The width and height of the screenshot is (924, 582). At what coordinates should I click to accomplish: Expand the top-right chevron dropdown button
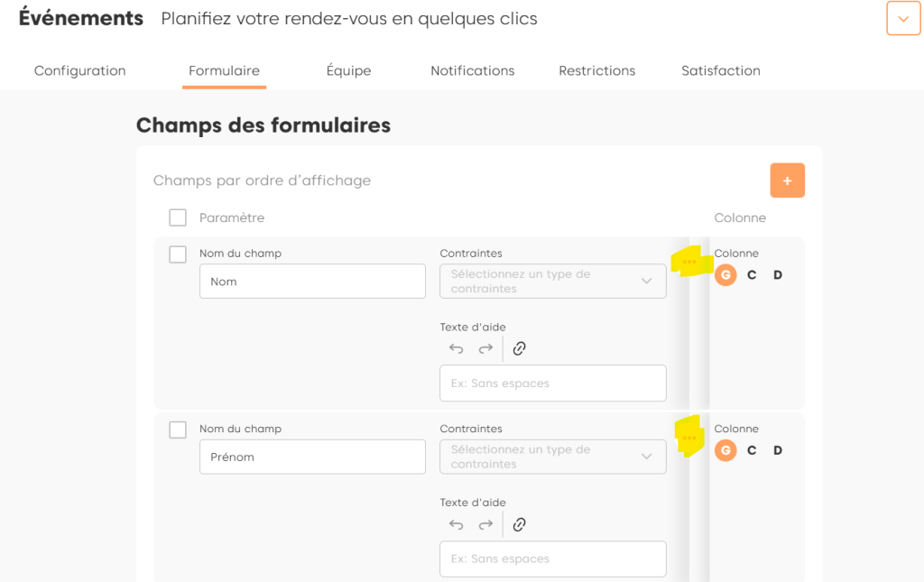coord(903,19)
